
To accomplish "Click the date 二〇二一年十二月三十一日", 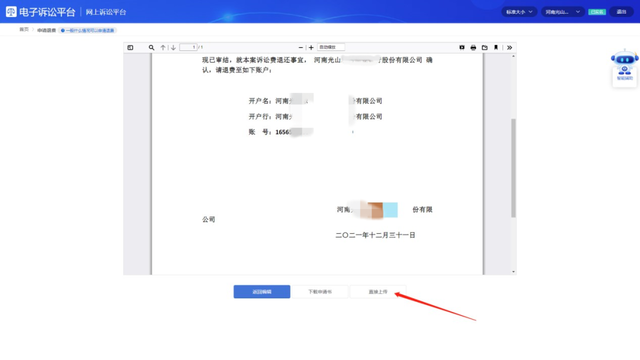I will pyautogui.click(x=375, y=235).
